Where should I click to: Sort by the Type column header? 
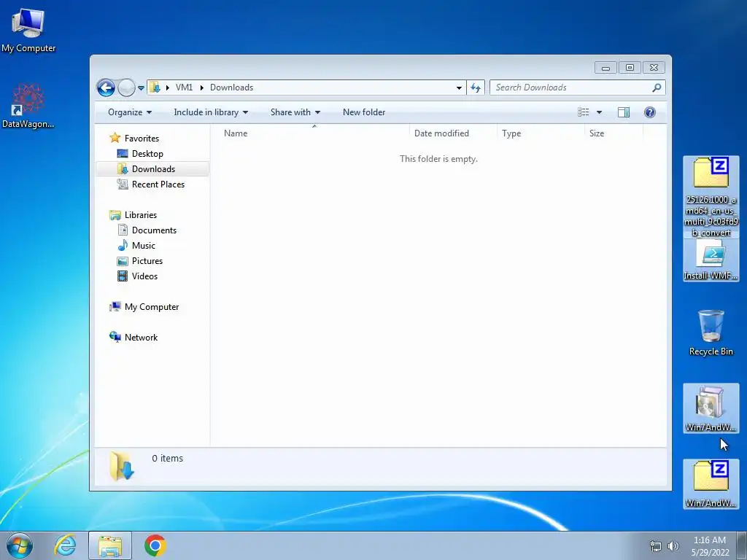[541, 133]
